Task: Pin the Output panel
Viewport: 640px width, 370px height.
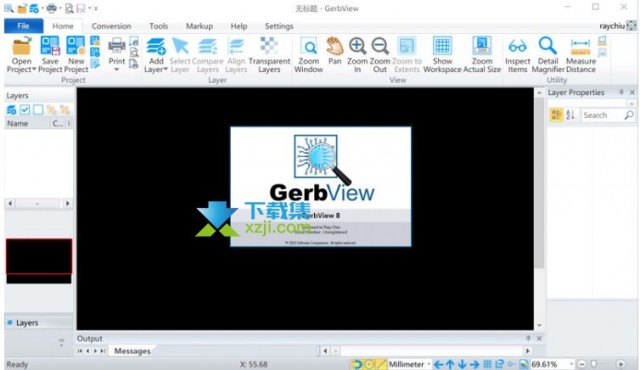Action: pos(528,338)
